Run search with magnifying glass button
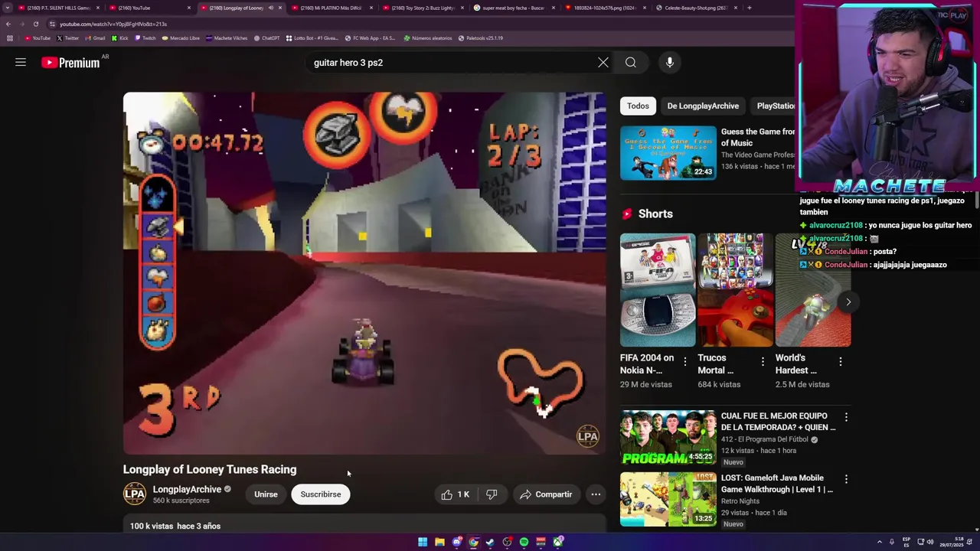This screenshot has height=551, width=980. coord(631,63)
